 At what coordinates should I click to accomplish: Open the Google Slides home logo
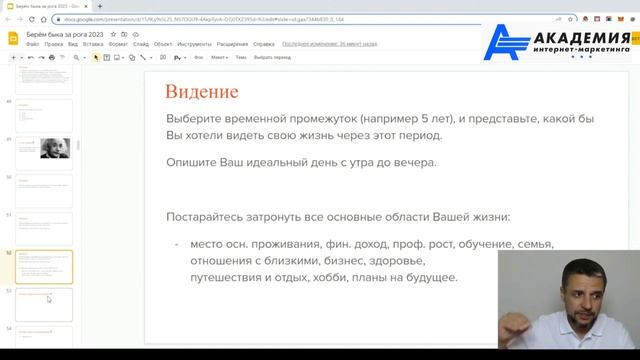[13, 38]
